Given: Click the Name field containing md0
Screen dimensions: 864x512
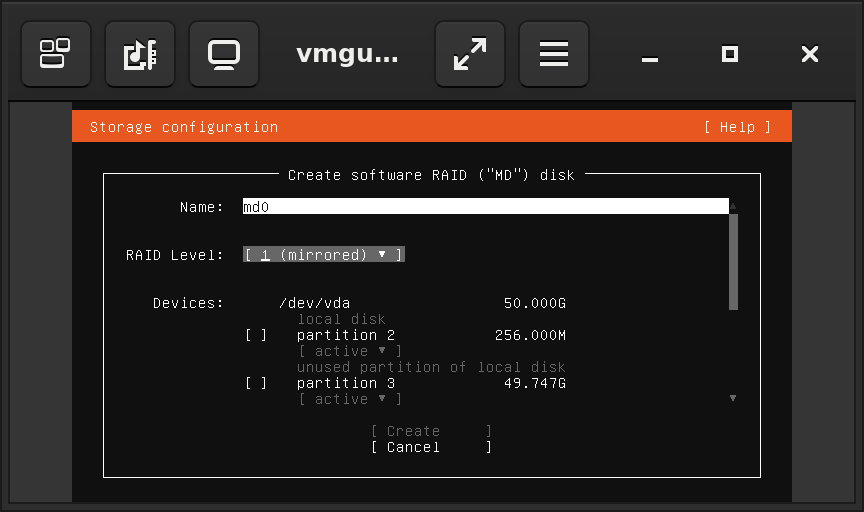Looking at the screenshot, I should point(485,207).
